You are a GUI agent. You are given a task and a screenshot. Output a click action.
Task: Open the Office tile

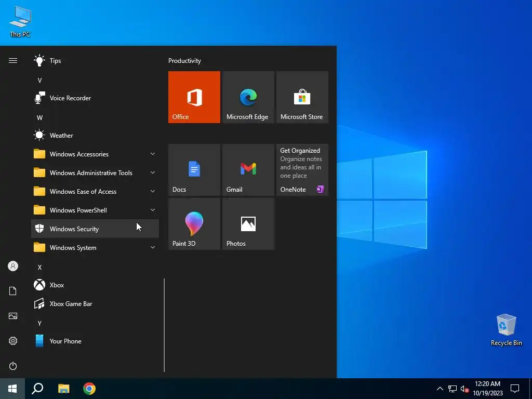(194, 97)
